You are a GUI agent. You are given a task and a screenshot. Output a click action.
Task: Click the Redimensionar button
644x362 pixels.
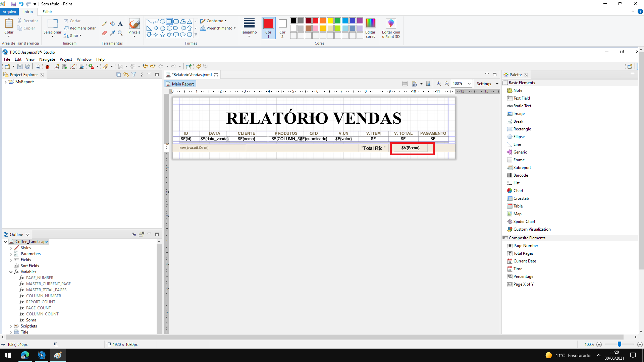[80, 28]
